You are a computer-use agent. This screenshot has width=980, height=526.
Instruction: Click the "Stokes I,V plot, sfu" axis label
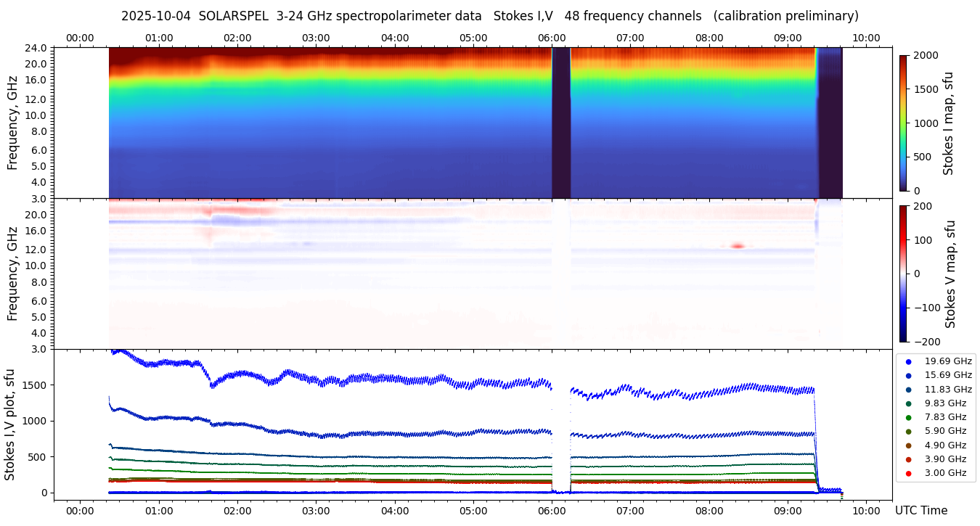coord(10,424)
